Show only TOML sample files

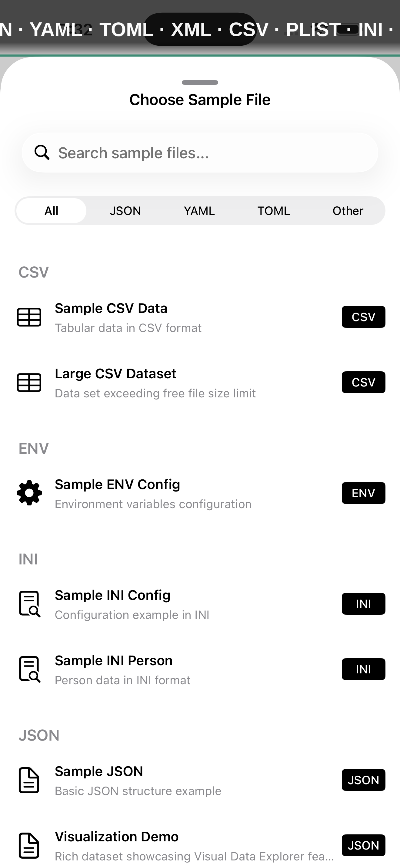tap(274, 211)
